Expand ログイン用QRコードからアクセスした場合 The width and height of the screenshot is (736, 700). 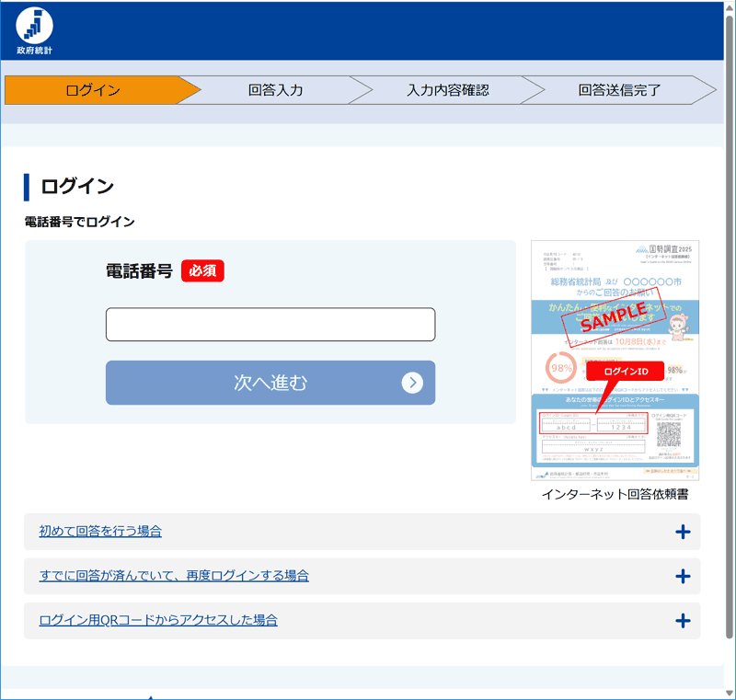158,621
